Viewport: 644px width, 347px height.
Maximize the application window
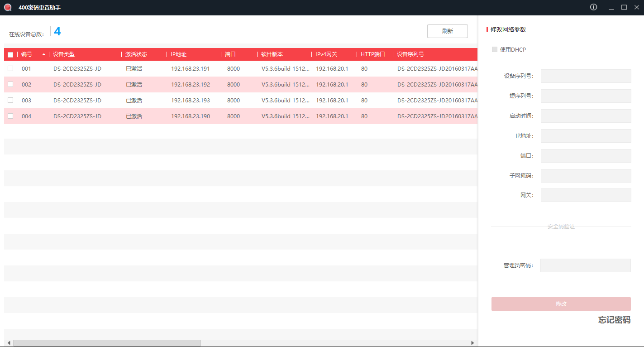click(x=624, y=7)
